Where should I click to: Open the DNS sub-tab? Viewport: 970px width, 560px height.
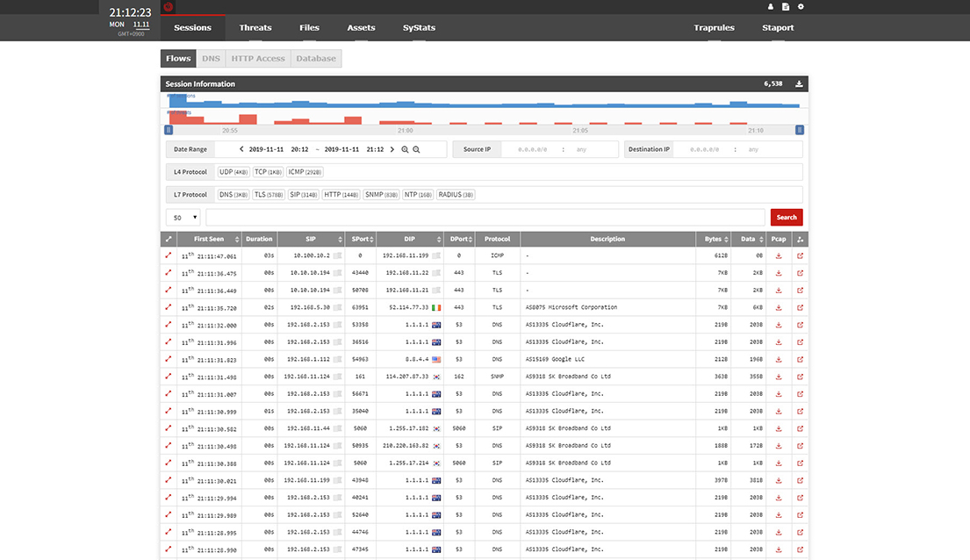click(211, 58)
